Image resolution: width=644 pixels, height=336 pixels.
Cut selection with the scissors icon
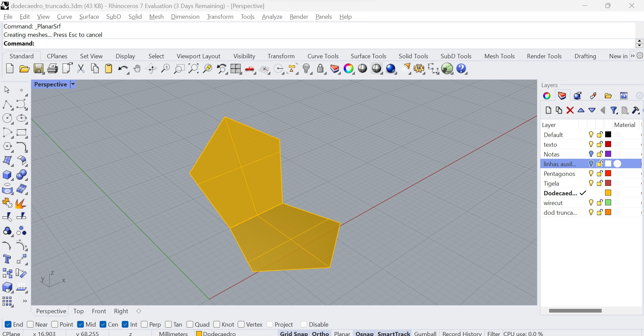click(81, 69)
